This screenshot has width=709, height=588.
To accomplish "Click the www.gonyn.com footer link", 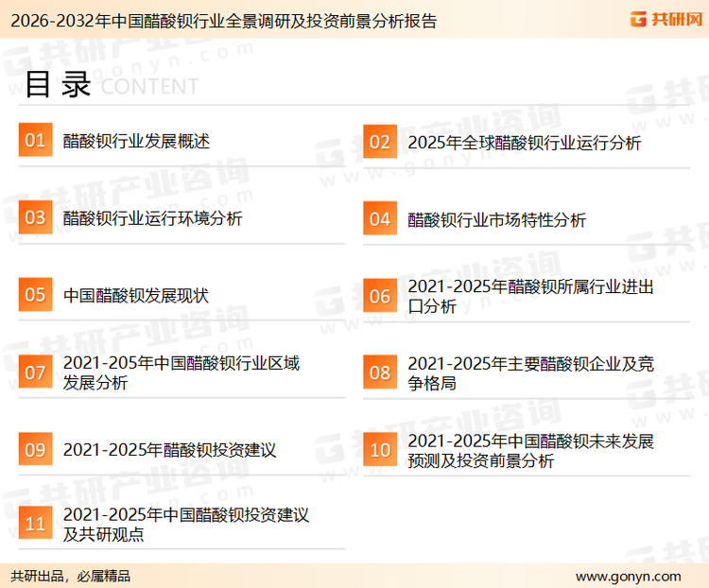I will click(x=628, y=576).
